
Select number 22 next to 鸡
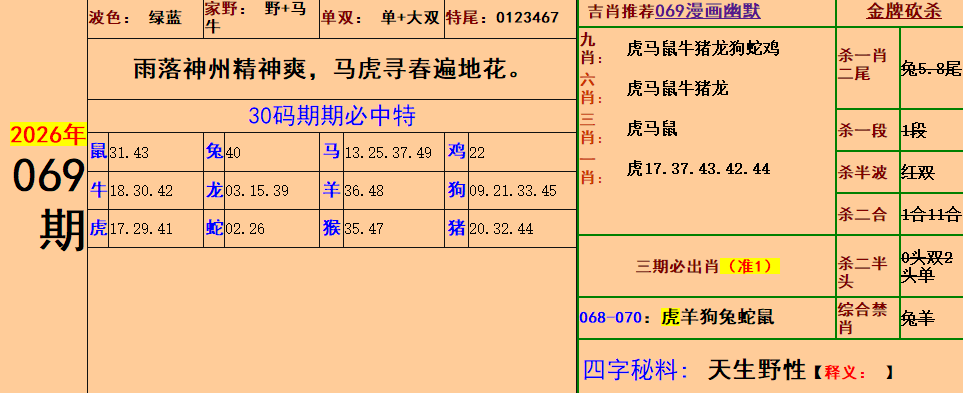point(477,153)
